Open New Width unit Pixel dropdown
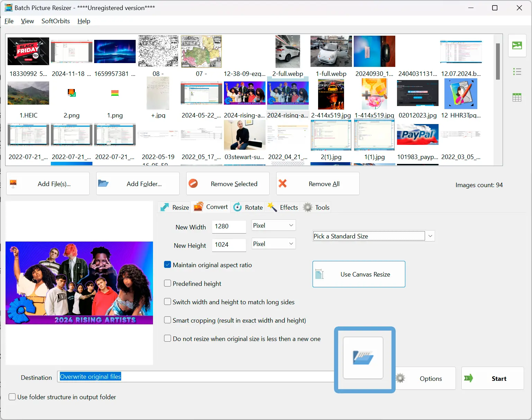Viewport: 532px width, 420px height. tap(273, 225)
